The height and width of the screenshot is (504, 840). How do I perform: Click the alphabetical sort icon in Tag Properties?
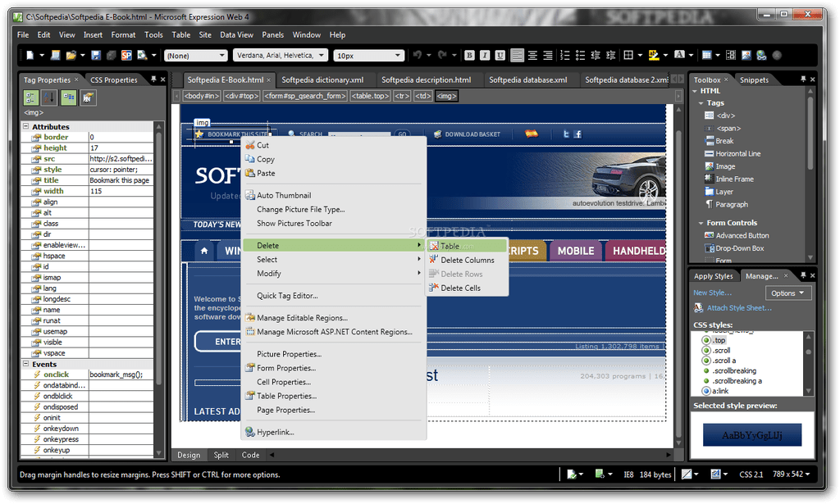(x=49, y=98)
